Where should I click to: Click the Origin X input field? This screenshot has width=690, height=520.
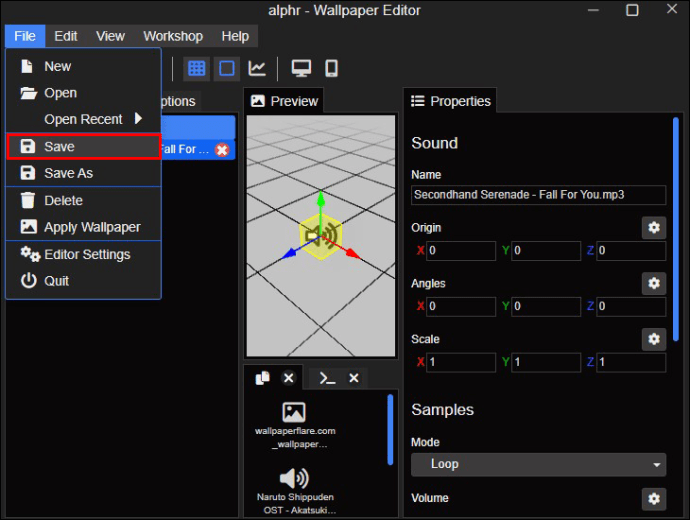pyautogui.click(x=461, y=251)
